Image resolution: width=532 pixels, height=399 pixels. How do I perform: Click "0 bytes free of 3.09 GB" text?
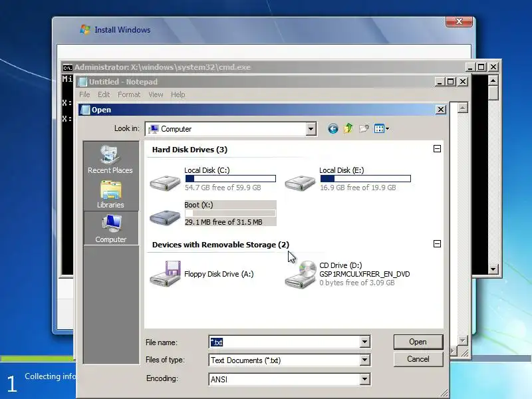click(x=357, y=283)
